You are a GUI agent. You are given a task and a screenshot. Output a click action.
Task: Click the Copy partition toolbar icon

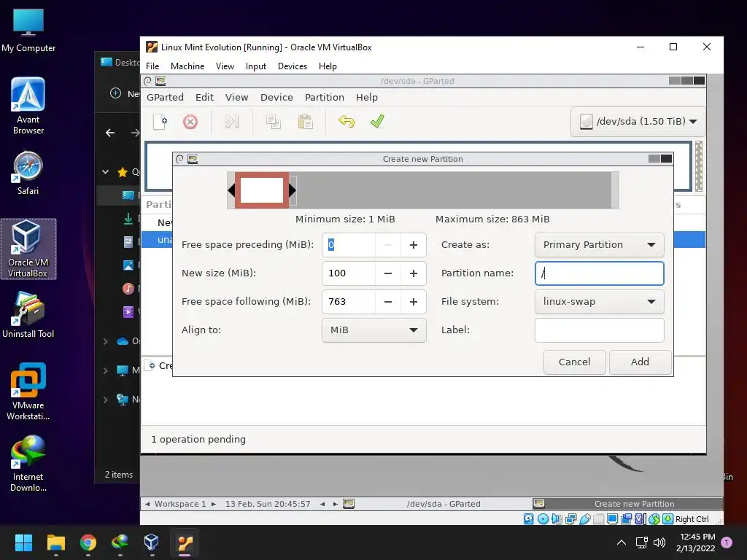pos(274,122)
